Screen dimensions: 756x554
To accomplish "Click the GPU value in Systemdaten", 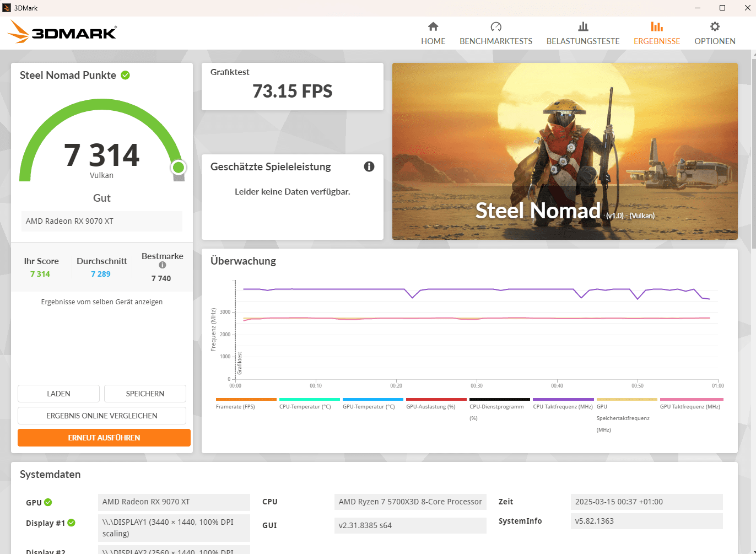I will coord(174,502).
